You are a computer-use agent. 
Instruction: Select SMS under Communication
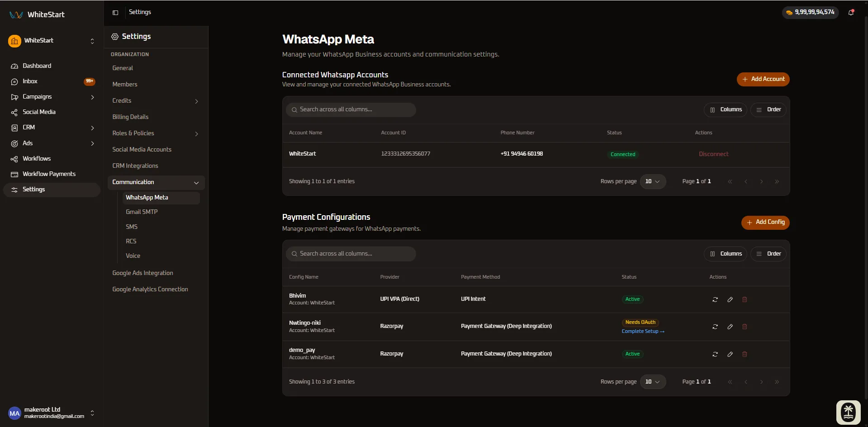pyautogui.click(x=132, y=227)
